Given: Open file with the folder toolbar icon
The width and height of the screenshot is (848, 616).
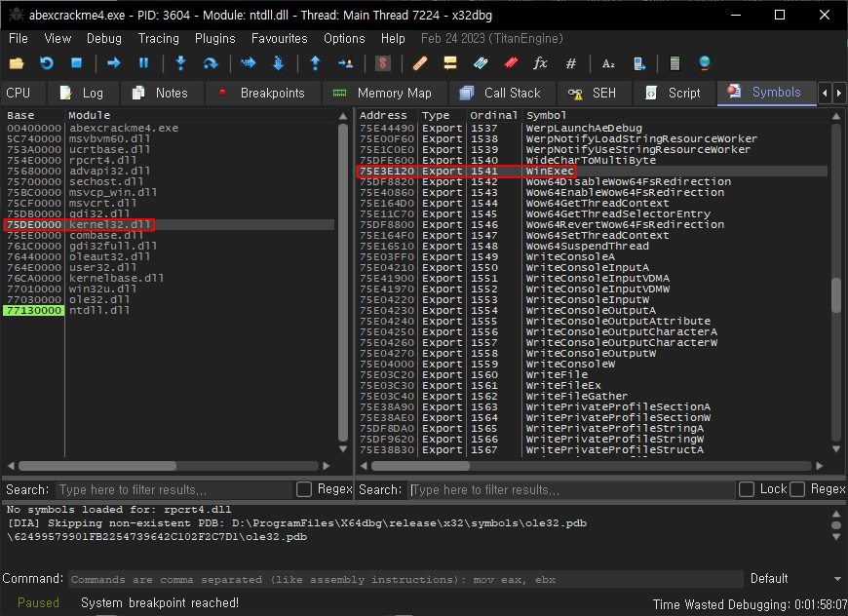Looking at the screenshot, I should (17, 63).
